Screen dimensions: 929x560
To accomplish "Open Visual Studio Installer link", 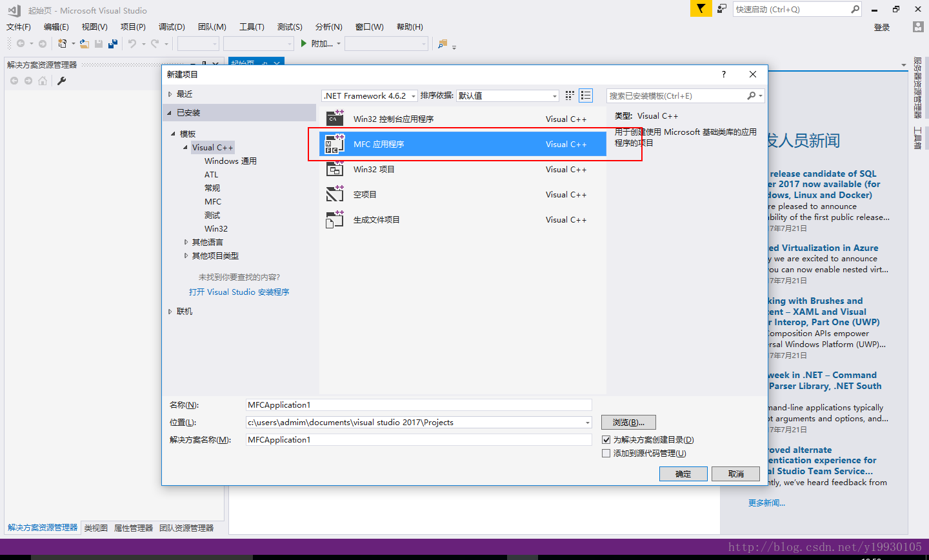I will click(239, 292).
